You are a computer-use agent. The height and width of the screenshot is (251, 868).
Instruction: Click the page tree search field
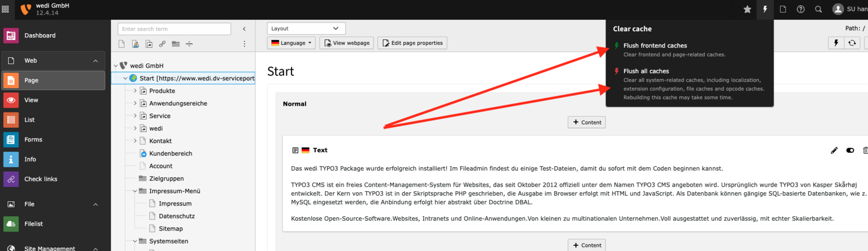point(174,29)
